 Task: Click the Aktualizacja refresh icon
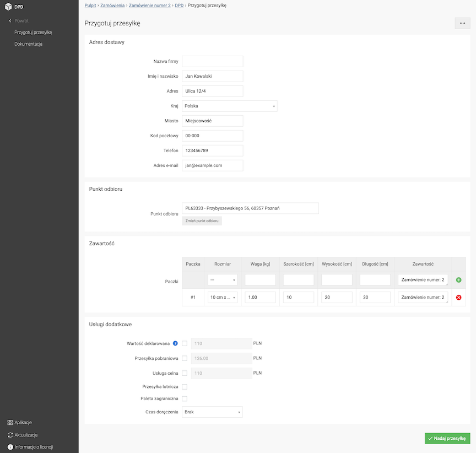tap(10, 435)
